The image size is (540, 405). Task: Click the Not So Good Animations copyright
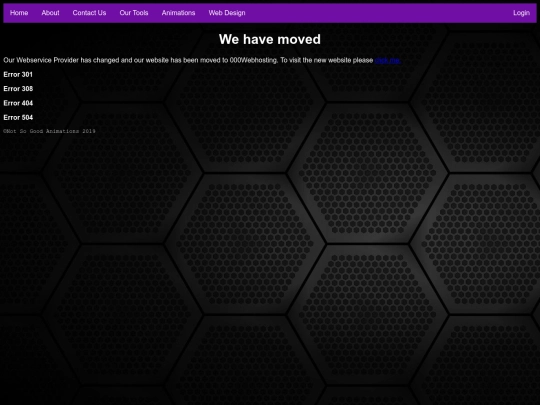pyautogui.click(x=49, y=131)
